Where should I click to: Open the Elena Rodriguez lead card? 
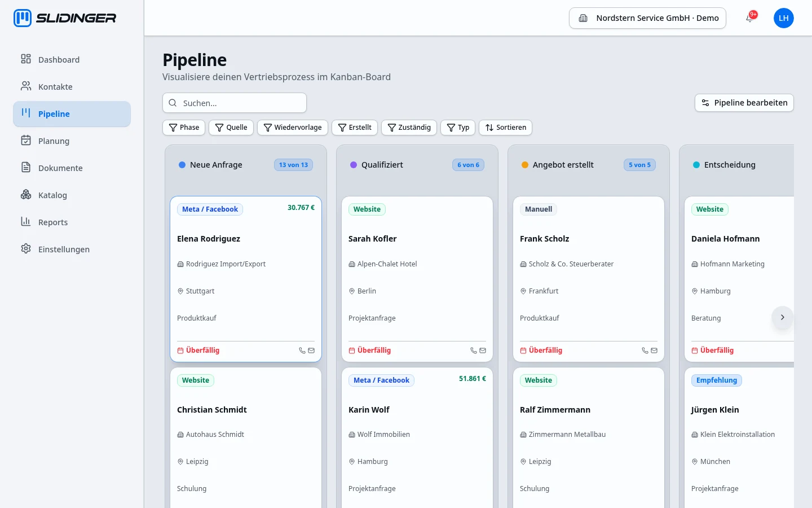click(246, 279)
